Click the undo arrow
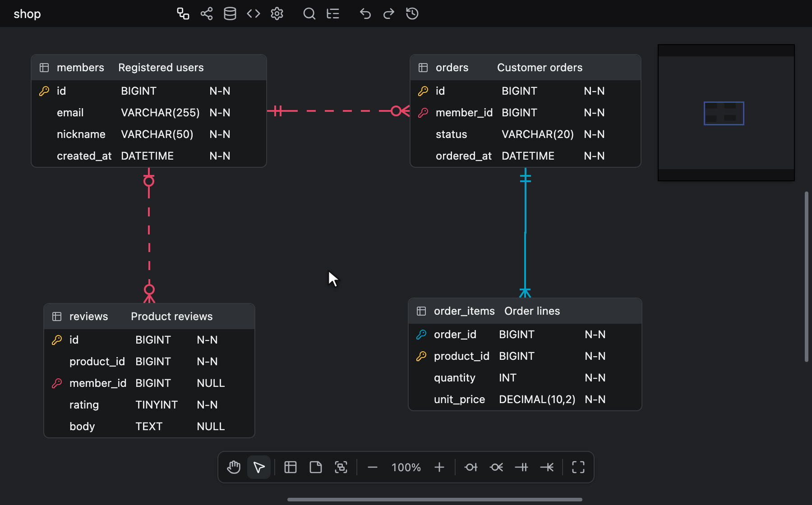Viewport: 812px width, 505px height. tap(365, 14)
